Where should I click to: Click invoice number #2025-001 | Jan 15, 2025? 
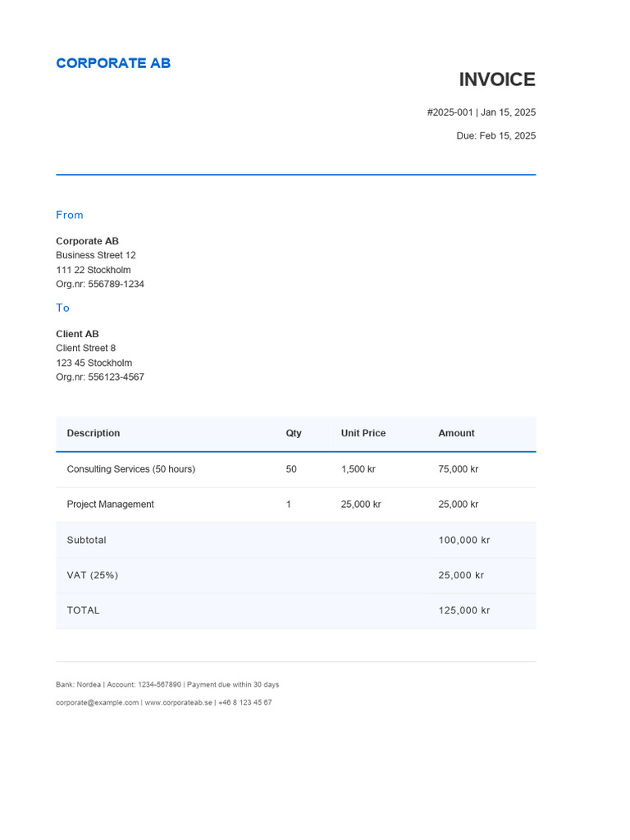click(x=481, y=112)
